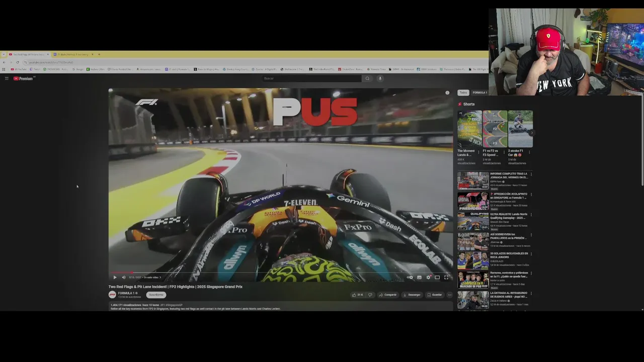Open the YouTube hamburger guide menu
Image resolution: width=644 pixels, height=362 pixels.
7,78
